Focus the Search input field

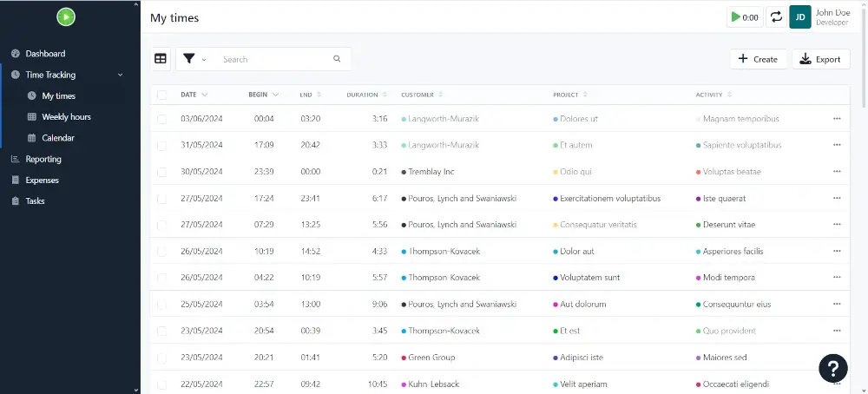[274, 59]
